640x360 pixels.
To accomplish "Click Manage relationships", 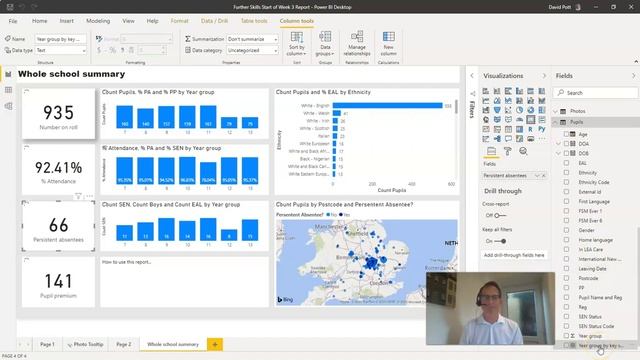I will pos(357,44).
